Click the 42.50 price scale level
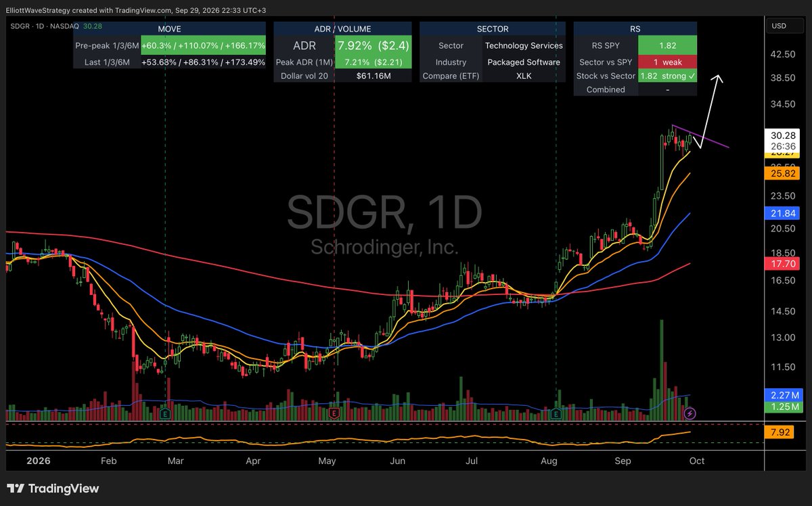812x506 pixels. point(782,54)
